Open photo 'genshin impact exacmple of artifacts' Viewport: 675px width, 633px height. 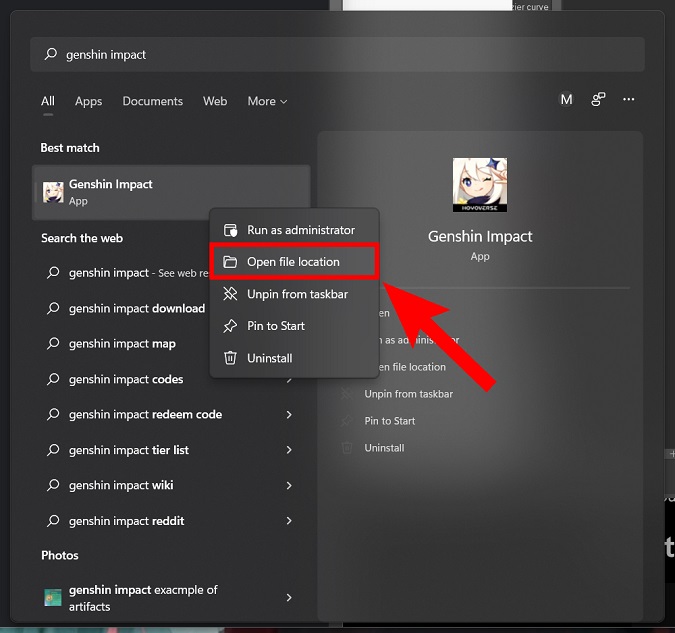pyautogui.click(x=171, y=598)
